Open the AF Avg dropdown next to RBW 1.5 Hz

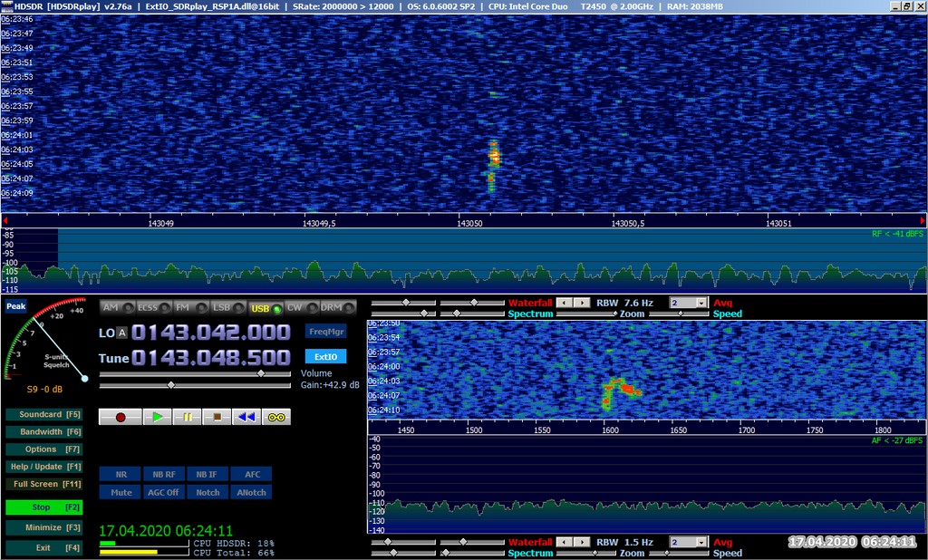click(x=701, y=542)
